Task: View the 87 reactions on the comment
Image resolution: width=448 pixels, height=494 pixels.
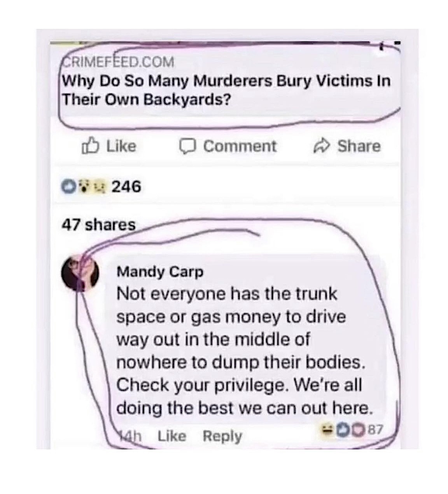Action: pyautogui.click(x=375, y=429)
